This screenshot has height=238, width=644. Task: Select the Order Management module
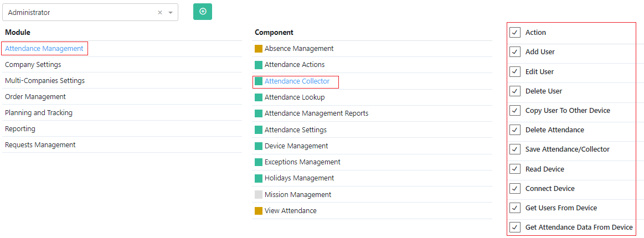35,97
